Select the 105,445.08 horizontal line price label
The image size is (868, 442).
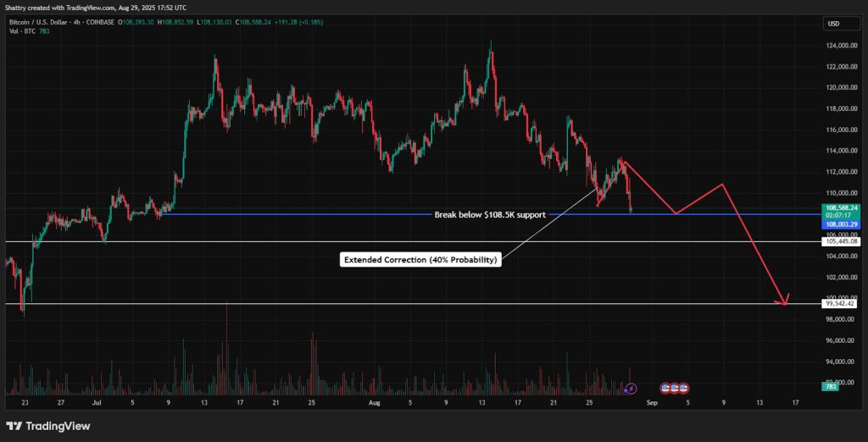click(x=840, y=241)
